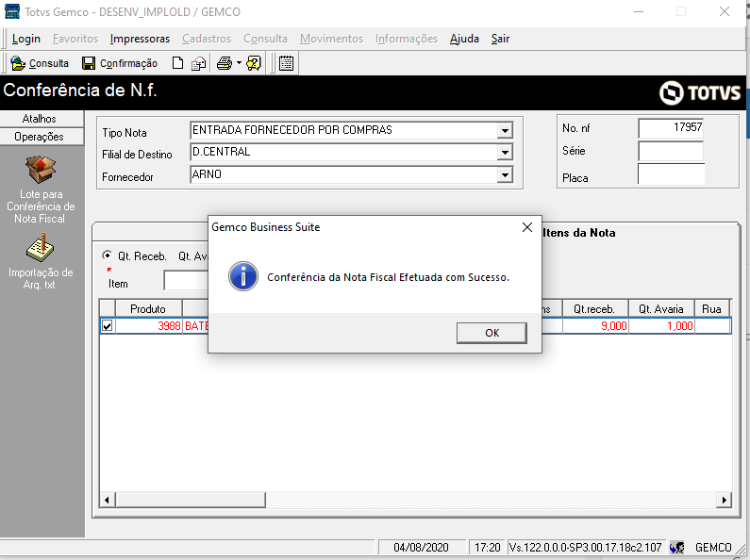Viewport: 750px width, 560px height.
Task: Click the Série input field
Action: point(671,151)
